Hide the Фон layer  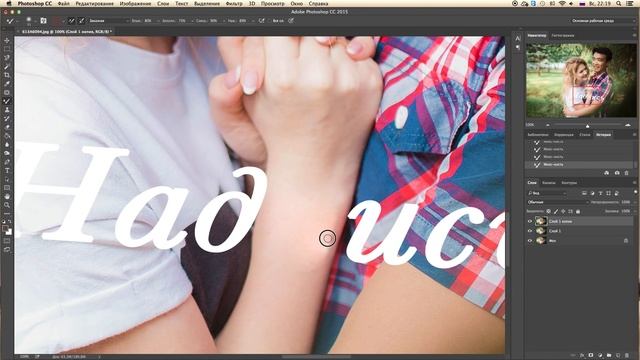coord(530,241)
